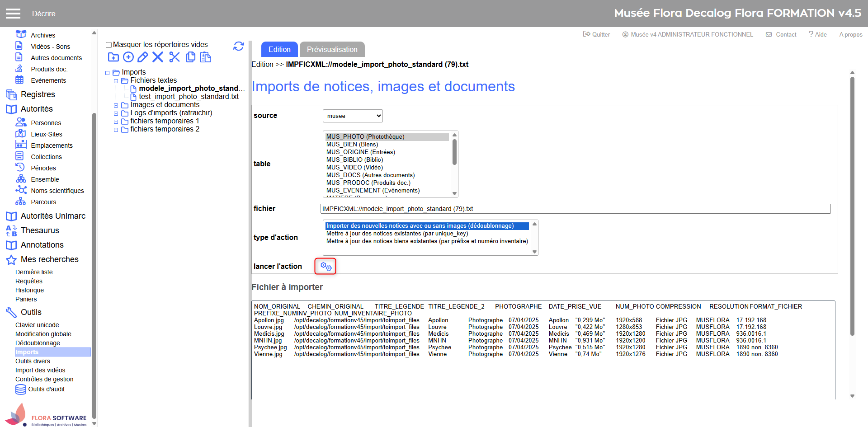Open the Annotations menu

[42, 245]
